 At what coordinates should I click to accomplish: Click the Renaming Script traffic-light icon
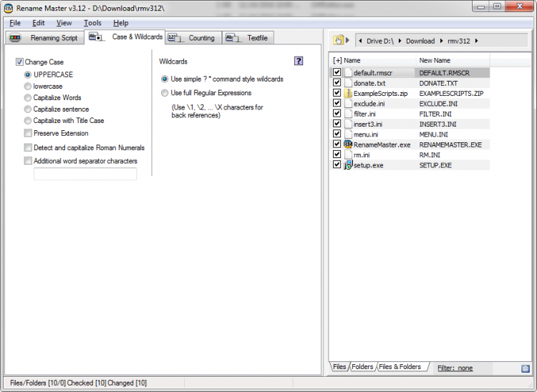(x=15, y=38)
